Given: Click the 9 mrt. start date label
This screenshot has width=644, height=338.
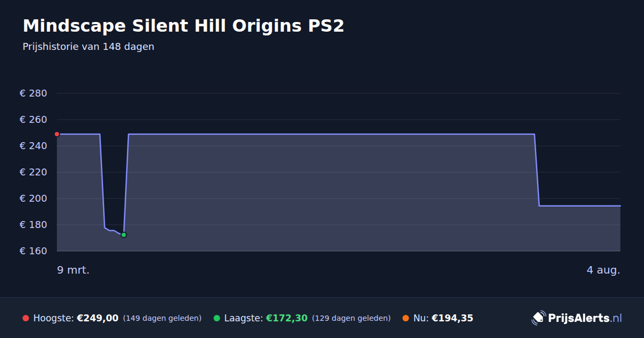Looking at the screenshot, I should 74,270.
